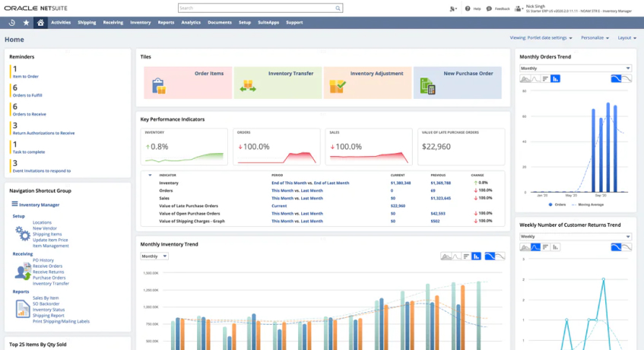Viewport: 644px width, 350px height.
Task: Open Monthly dropdown in Monthly Orders Trend
Action: coord(575,68)
